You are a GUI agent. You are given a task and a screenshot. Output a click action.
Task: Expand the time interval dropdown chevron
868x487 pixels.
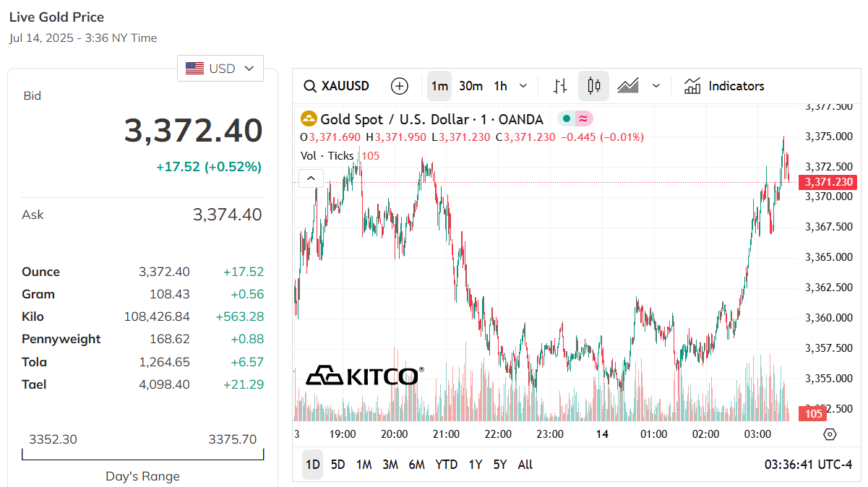point(523,86)
